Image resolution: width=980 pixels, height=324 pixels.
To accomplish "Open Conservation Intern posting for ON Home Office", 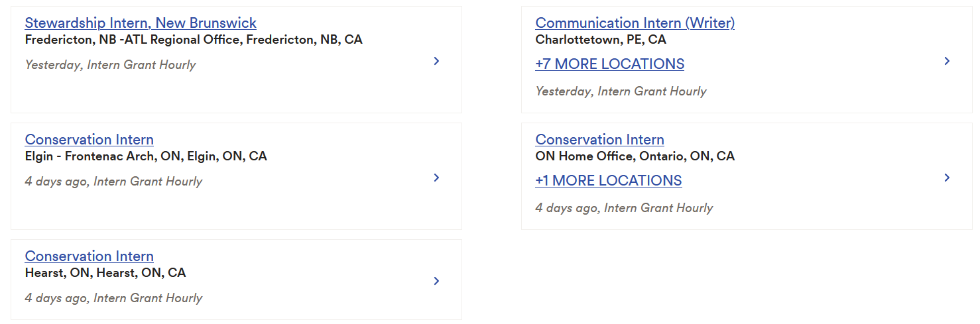I will (599, 140).
